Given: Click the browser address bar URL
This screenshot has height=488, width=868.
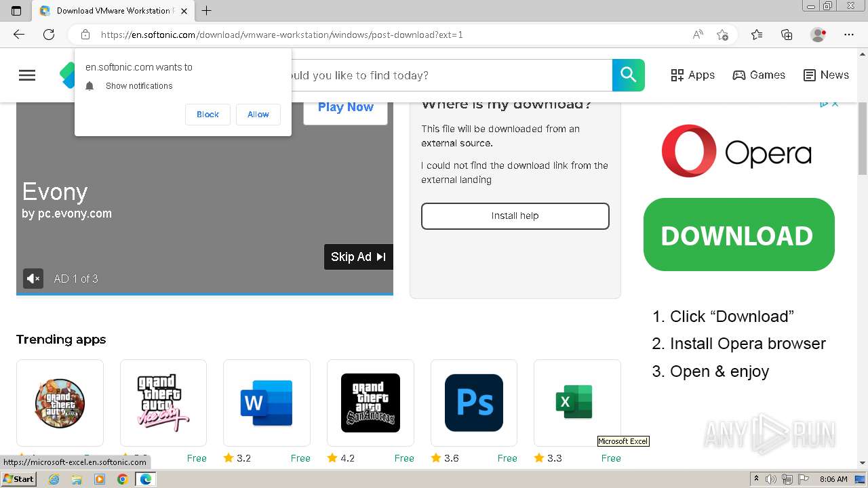Looking at the screenshot, I should [281, 35].
